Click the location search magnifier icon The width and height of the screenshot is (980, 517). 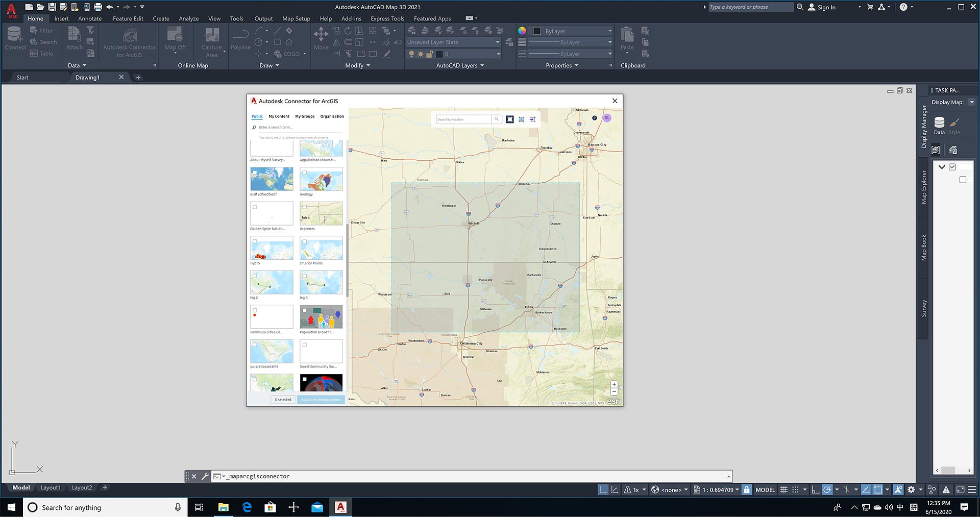[496, 119]
